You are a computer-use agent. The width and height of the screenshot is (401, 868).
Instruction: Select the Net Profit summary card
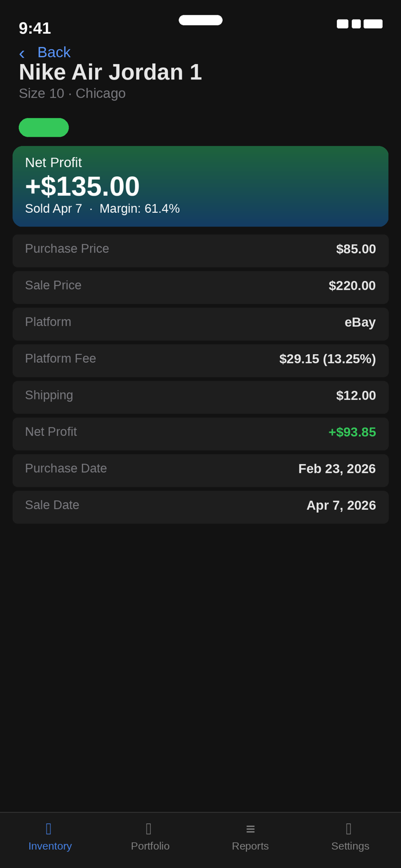(200, 186)
